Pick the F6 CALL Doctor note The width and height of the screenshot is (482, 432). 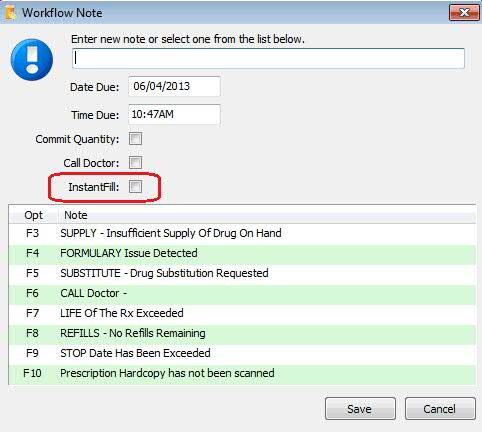[x=242, y=293]
